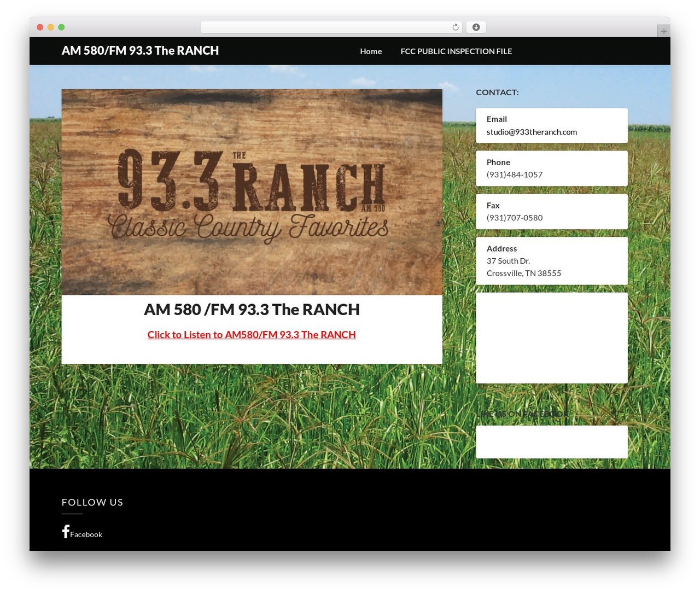Click to Listen to AM580/FM 93.3 link
This screenshot has height=593, width=700.
252,335
